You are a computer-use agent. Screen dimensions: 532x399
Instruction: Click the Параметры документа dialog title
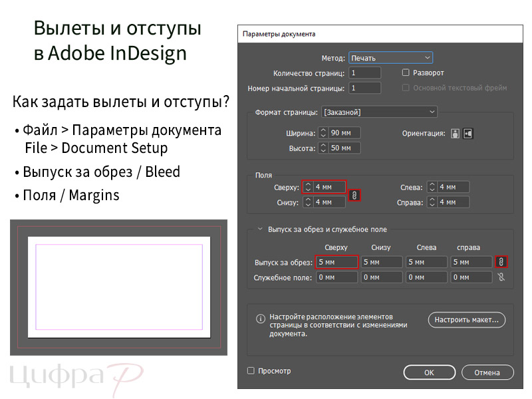[279, 34]
